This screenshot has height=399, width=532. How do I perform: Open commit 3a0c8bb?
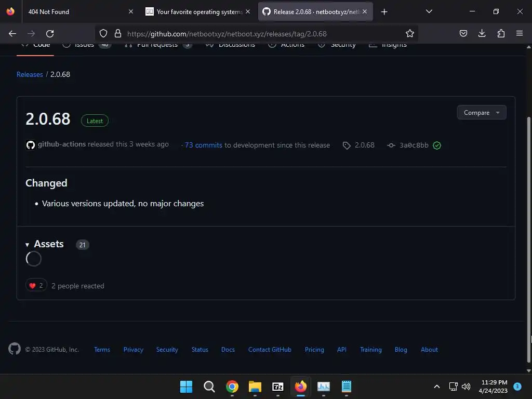point(414,145)
